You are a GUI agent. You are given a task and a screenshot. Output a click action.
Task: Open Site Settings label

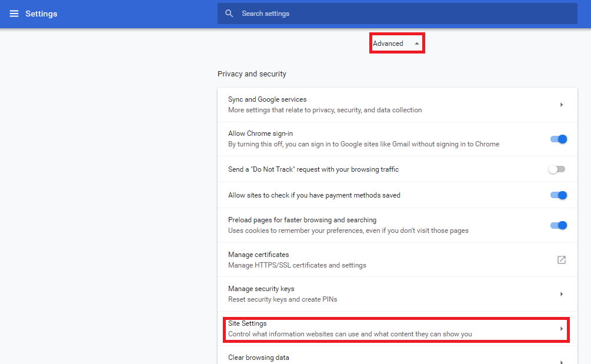pos(248,323)
